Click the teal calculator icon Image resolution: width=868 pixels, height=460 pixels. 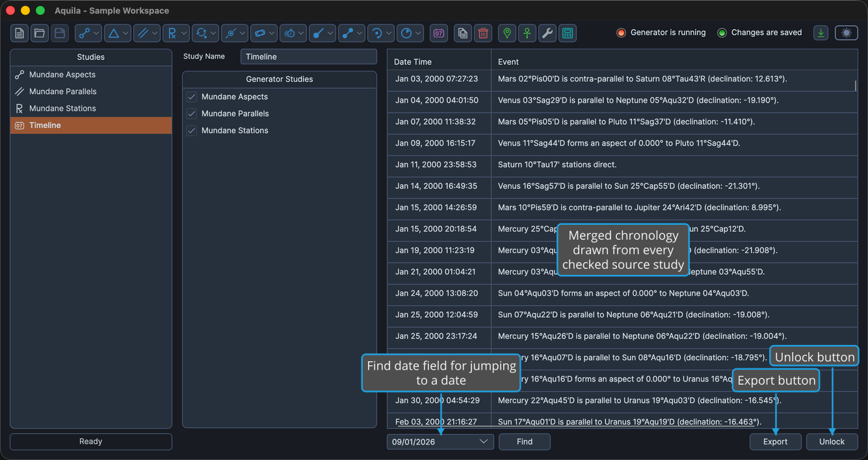568,33
